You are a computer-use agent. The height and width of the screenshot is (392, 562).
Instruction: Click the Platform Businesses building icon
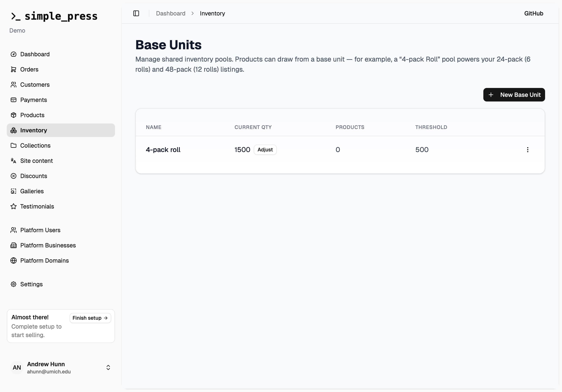[x=14, y=245]
